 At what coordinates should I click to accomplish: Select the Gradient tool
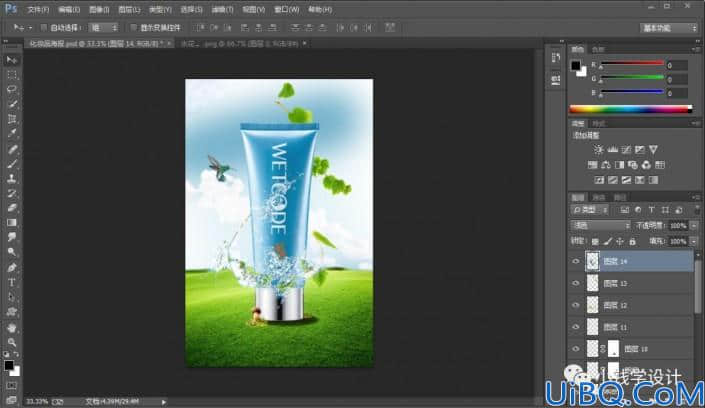click(x=12, y=222)
